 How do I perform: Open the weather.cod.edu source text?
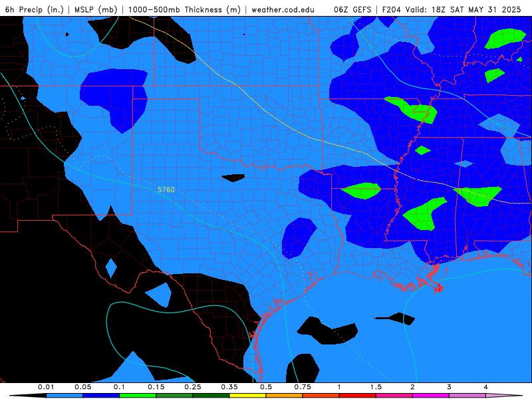tap(283, 9)
